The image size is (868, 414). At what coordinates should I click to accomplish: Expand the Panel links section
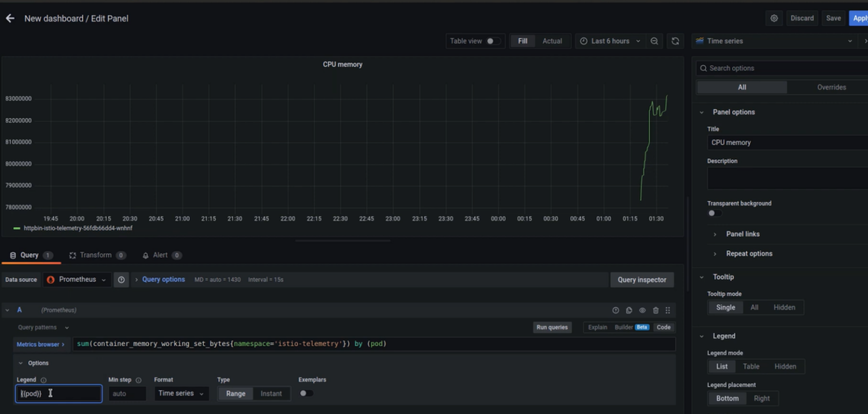click(743, 234)
